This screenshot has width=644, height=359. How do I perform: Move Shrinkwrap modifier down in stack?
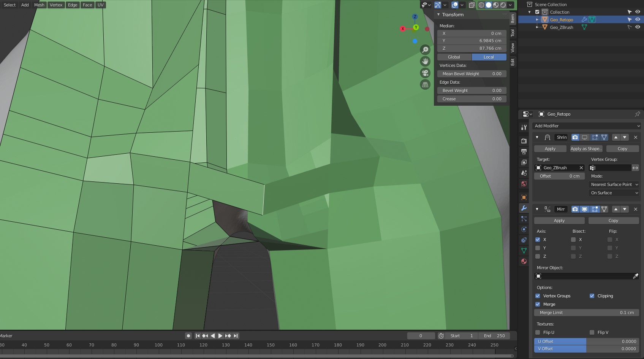(625, 137)
